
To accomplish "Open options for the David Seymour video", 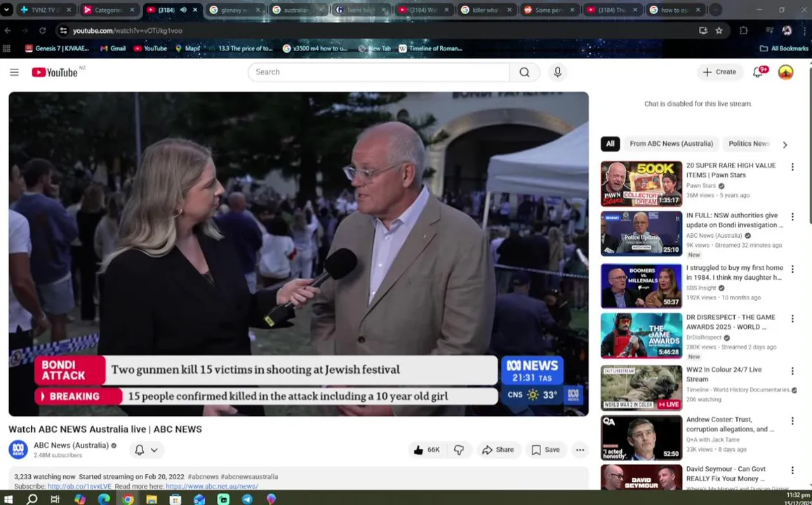I will pos(792,471).
